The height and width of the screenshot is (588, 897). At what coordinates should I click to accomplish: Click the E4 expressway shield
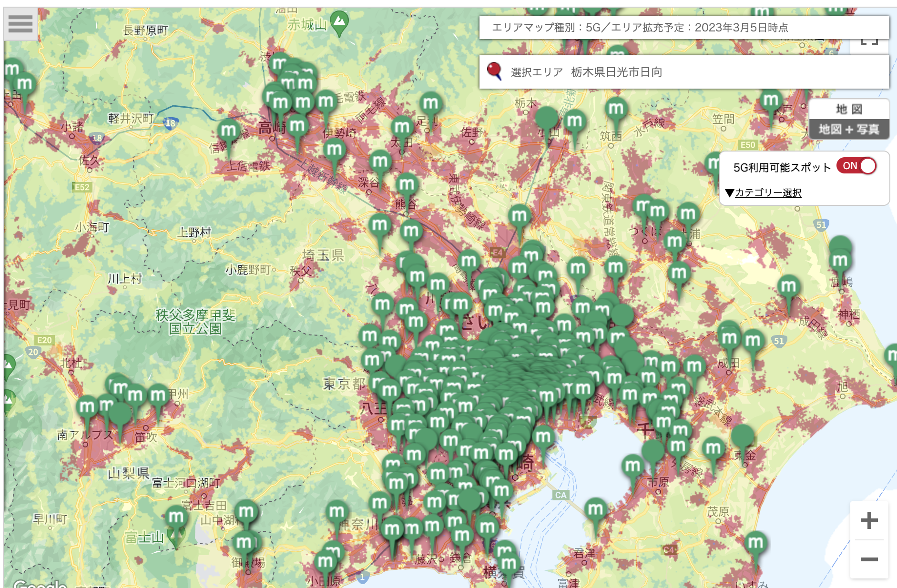497,253
